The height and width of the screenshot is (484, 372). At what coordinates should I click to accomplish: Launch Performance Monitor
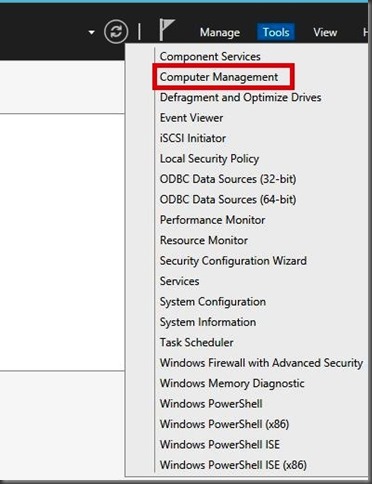(x=212, y=220)
